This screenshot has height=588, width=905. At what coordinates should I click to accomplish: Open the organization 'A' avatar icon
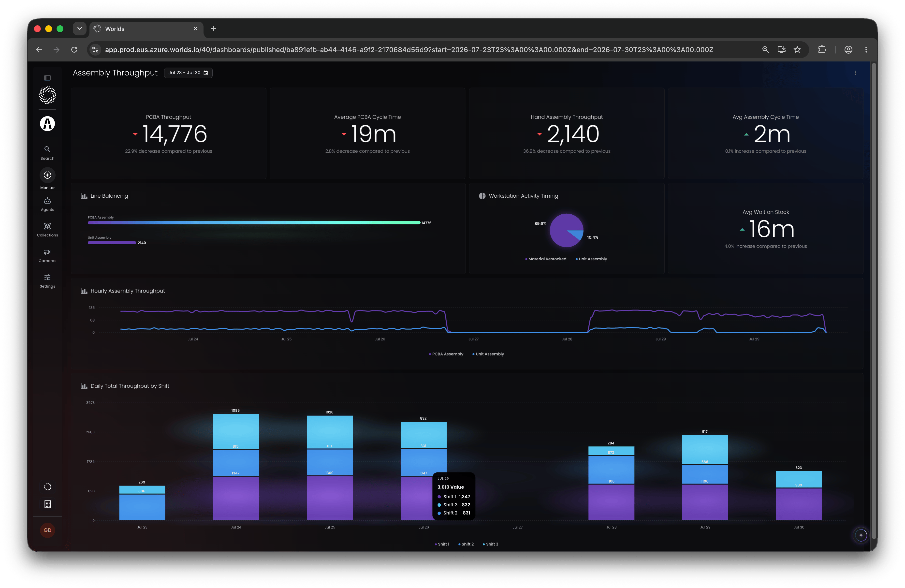tap(47, 124)
